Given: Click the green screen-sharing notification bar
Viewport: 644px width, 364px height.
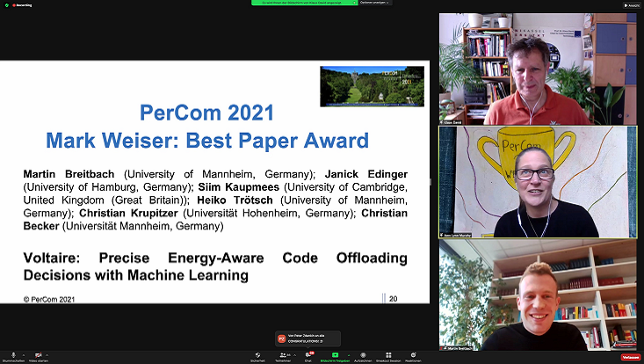Looking at the screenshot, I should (x=304, y=3).
